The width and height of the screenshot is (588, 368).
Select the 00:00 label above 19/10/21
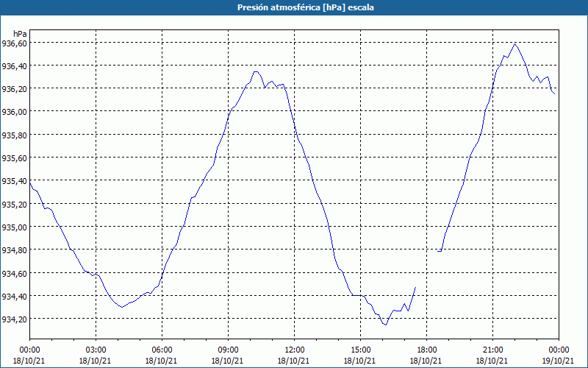coord(559,350)
